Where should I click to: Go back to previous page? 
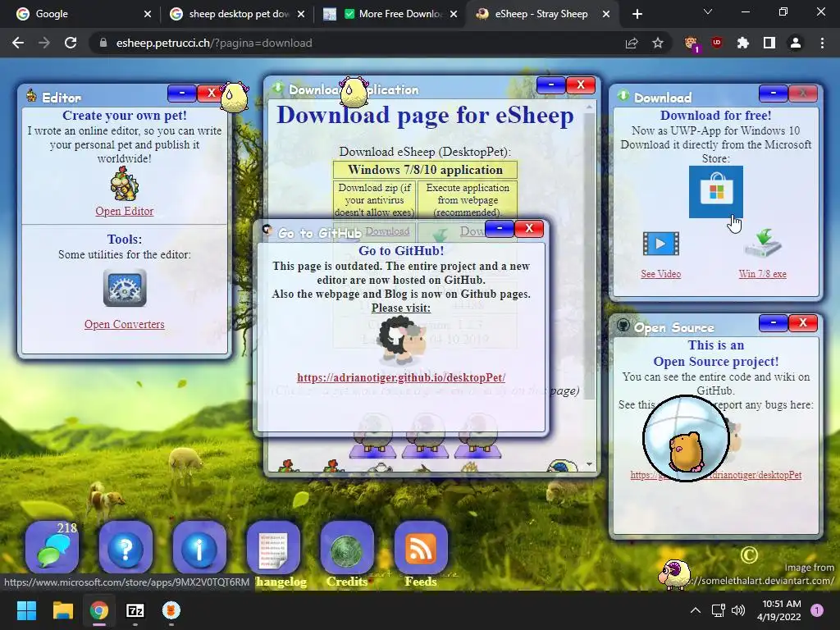click(x=18, y=43)
